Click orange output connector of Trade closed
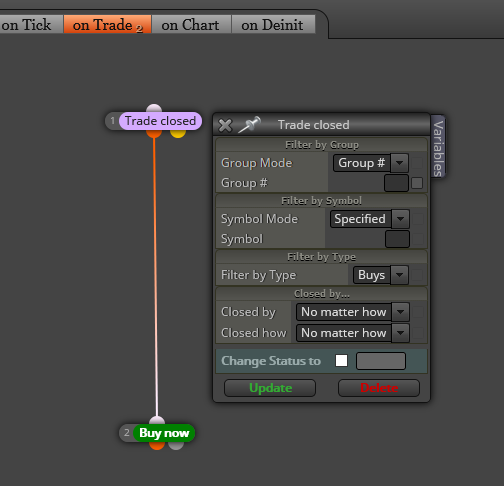504x486 pixels. click(x=154, y=133)
